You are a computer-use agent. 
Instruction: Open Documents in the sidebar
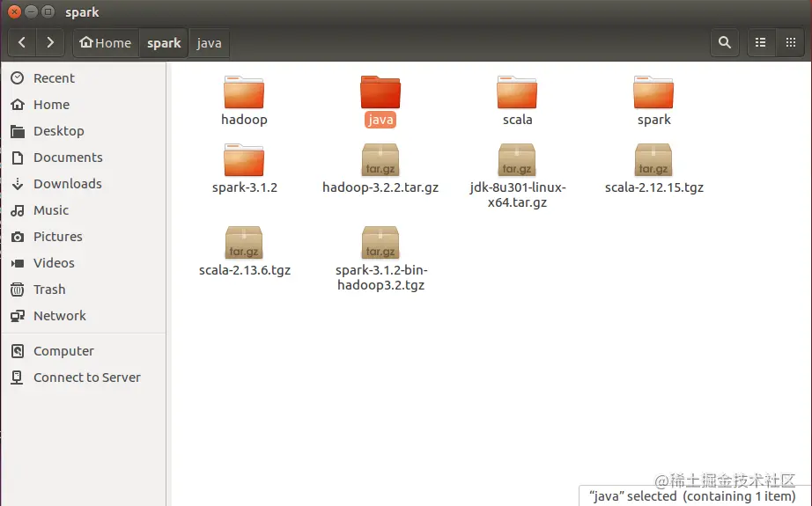click(x=83, y=158)
